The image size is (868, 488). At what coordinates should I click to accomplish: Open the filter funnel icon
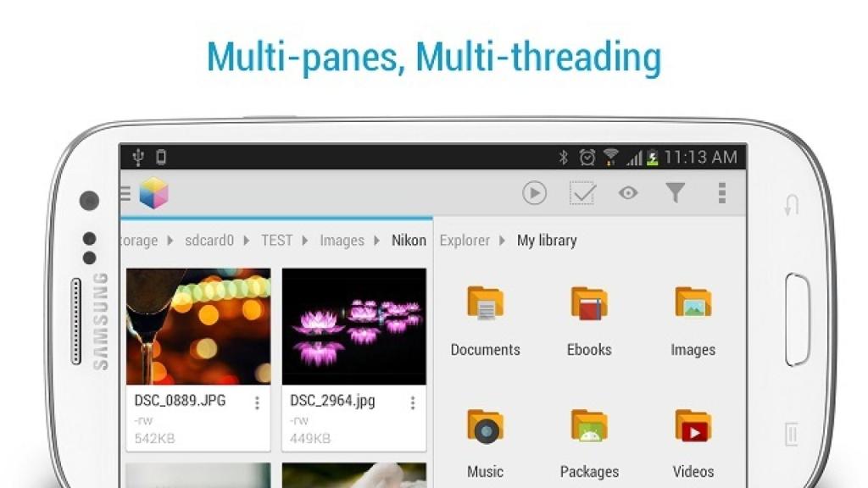click(676, 192)
